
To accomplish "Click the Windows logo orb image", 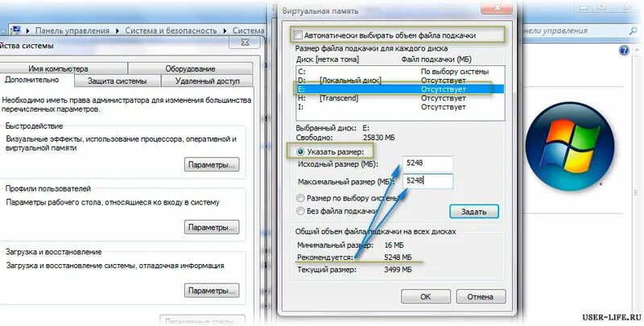I will coord(570,144).
